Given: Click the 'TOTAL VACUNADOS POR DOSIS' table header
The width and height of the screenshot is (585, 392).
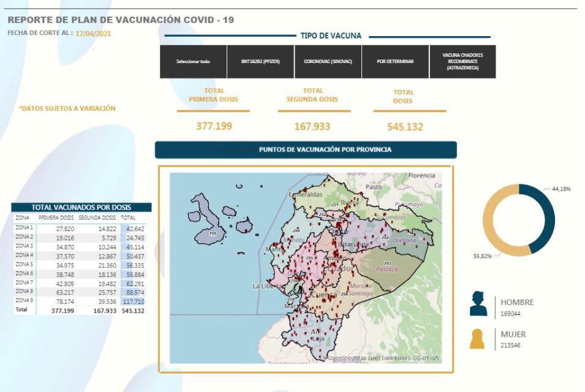Looking at the screenshot, I should tap(81, 208).
